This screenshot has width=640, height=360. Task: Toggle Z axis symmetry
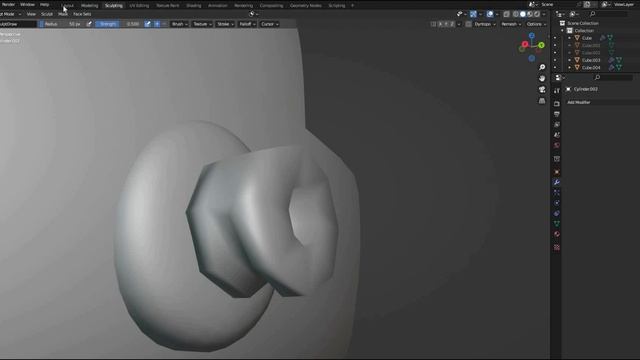(452, 24)
